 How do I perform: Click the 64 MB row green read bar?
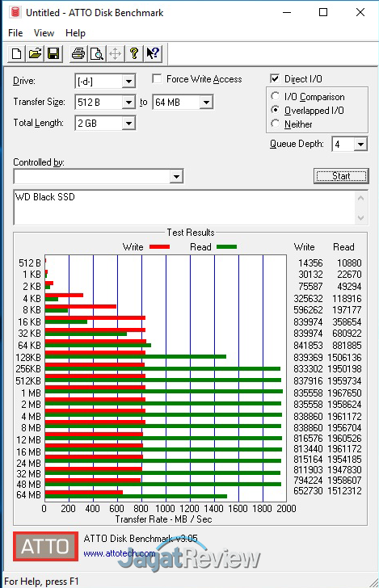point(136,497)
